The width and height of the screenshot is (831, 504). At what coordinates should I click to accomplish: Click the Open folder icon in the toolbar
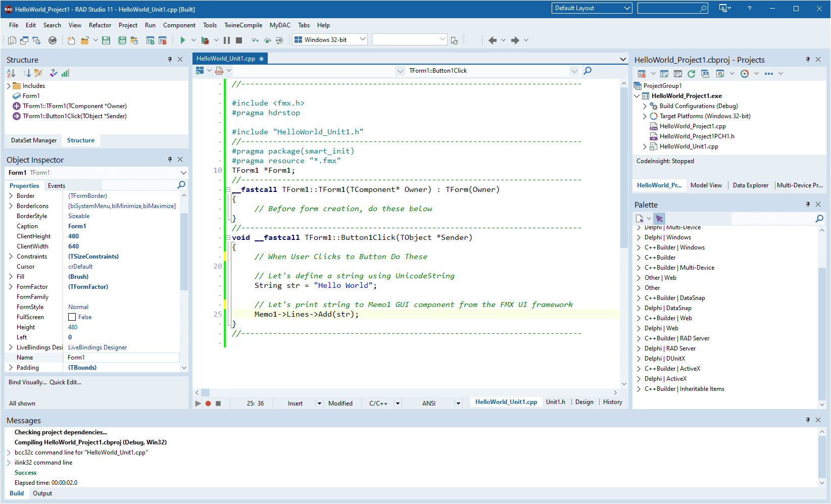(x=85, y=40)
